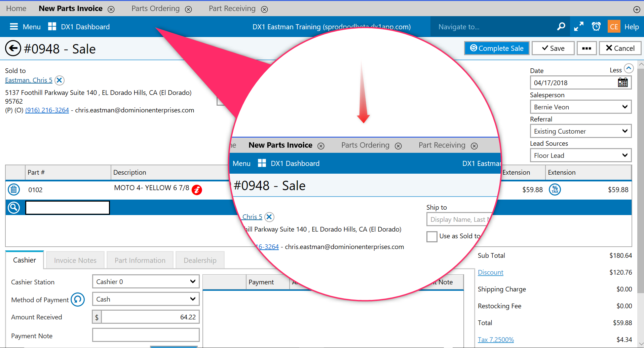Viewport: 644px width, 348px height.
Task: Open the Date calendar picker
Action: [623, 82]
